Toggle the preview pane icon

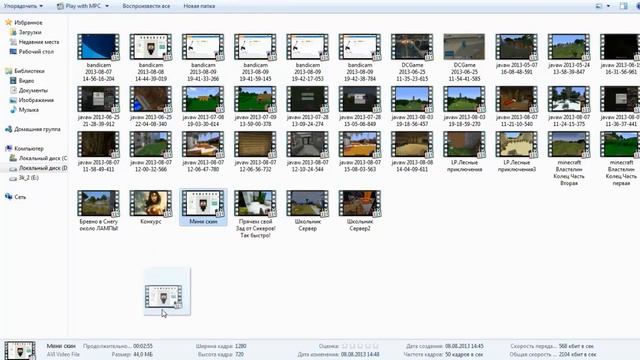tap(623, 6)
